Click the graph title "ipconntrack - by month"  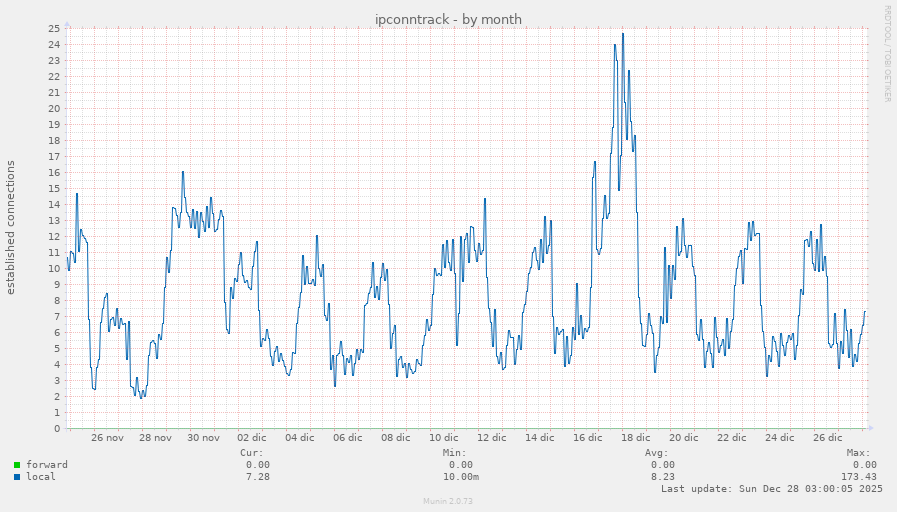(448, 19)
